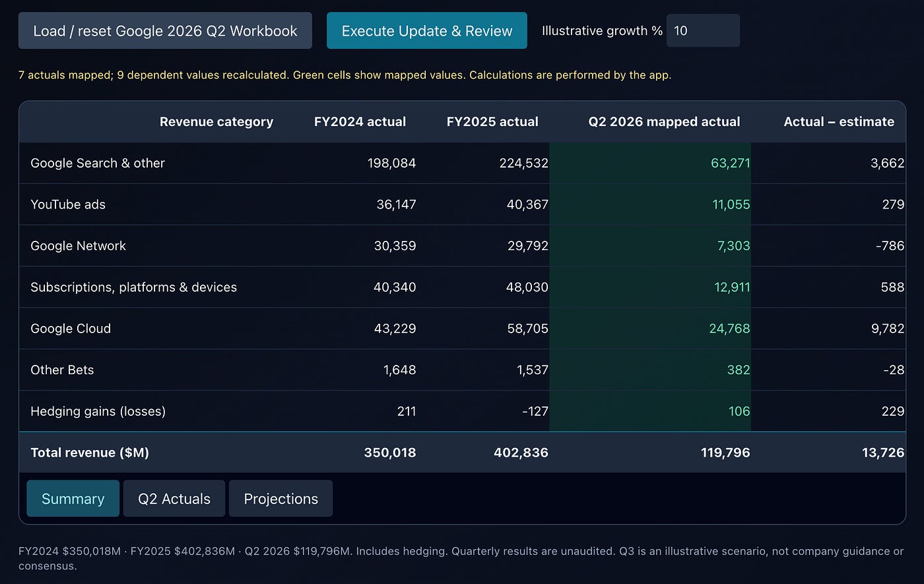924x584 pixels.
Task: Click the Google Network row label
Action: (78, 245)
